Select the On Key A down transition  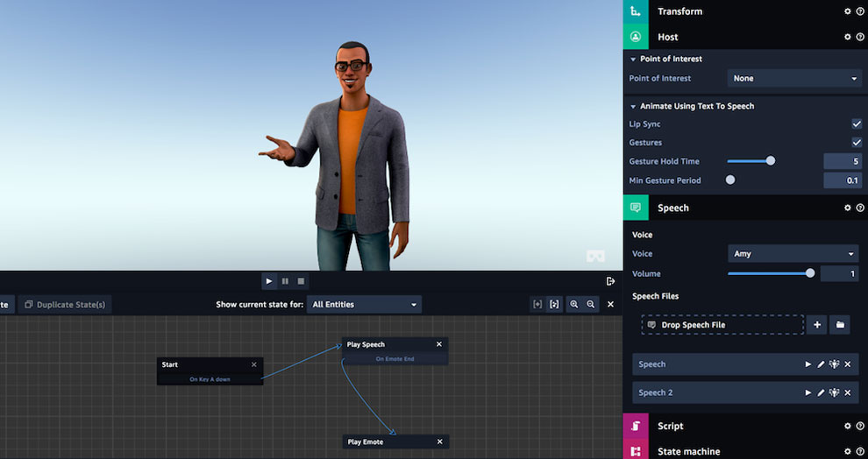(210, 379)
